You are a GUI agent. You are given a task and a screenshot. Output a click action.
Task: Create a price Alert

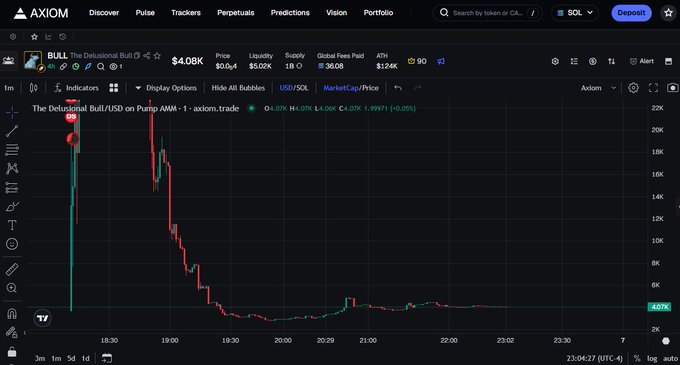point(641,61)
